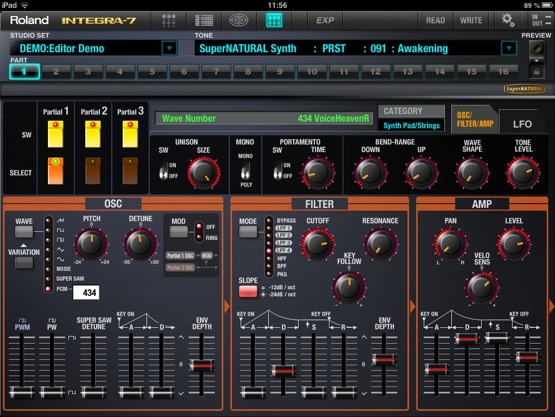Open the Motional Surround icon

coord(239,21)
